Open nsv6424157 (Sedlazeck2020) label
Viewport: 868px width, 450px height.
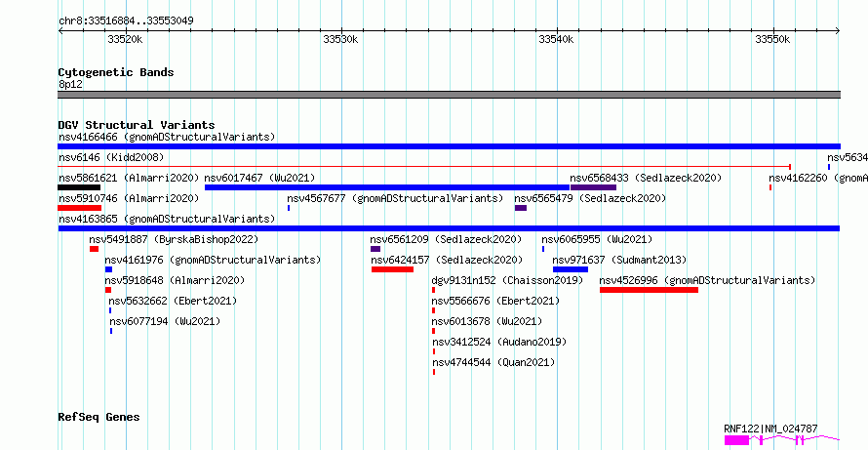[447, 260]
